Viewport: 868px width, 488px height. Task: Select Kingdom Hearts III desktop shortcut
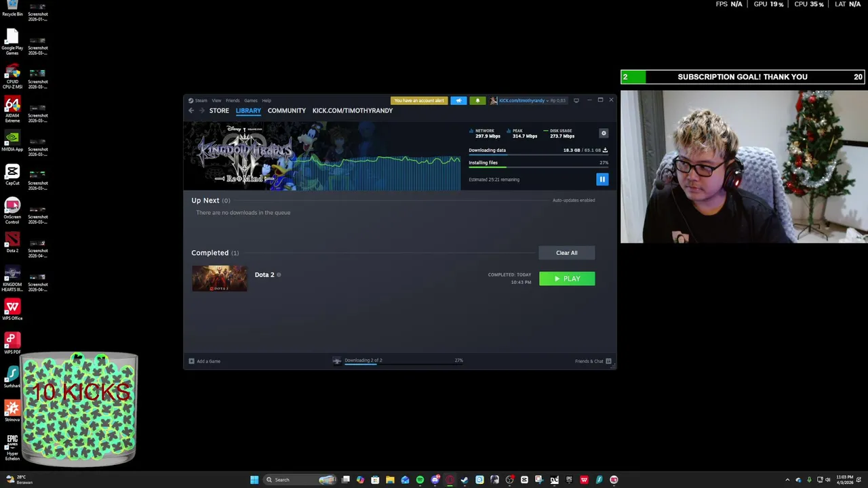[x=12, y=279]
